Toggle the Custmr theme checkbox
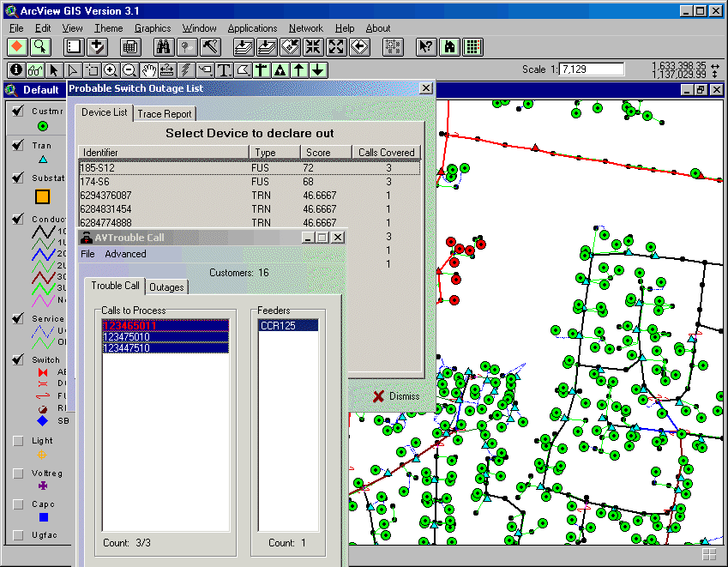 coord(18,111)
